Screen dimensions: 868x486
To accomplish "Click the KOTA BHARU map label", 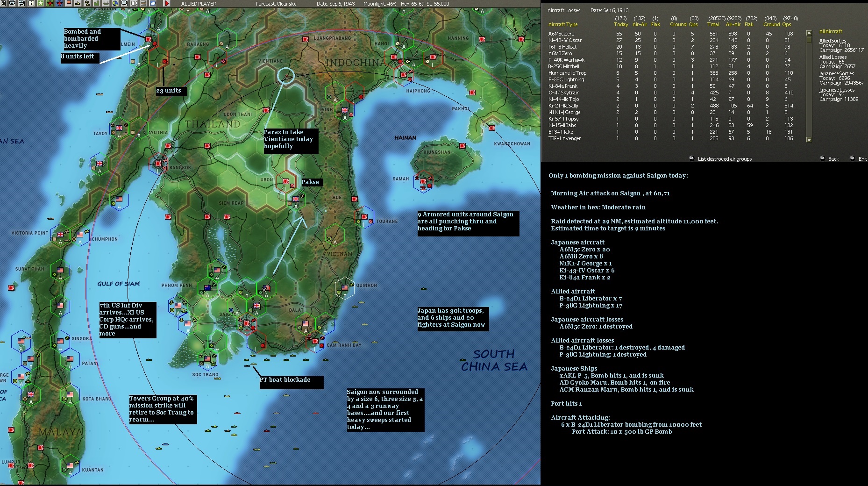I will [97, 399].
